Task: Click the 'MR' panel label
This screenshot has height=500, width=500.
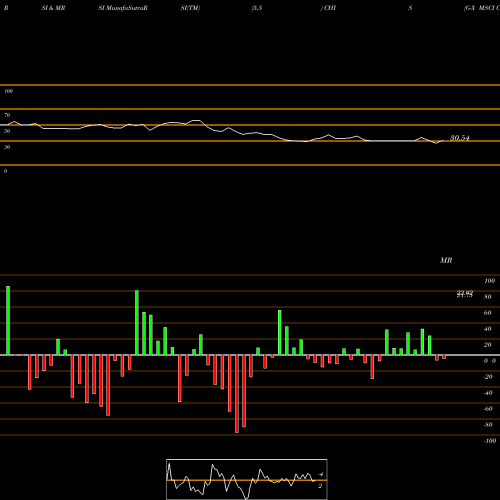Action: click(x=446, y=260)
